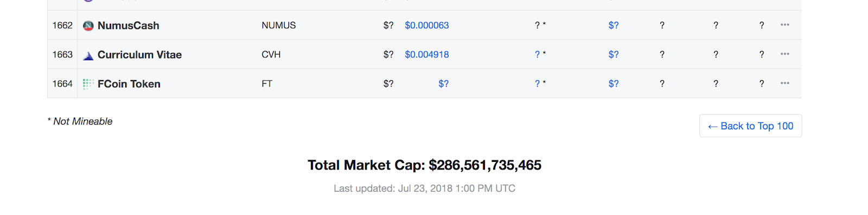The width and height of the screenshot is (868, 215).
Task: Click the Curriculum Vitae coin logo icon
Action: coord(88,55)
